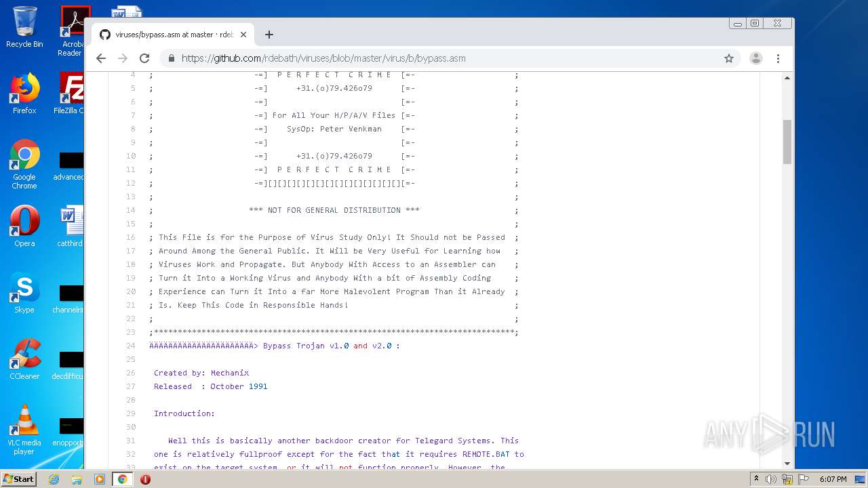868x488 pixels.
Task: Open Internet Explorer from the taskbar
Action: (54, 479)
